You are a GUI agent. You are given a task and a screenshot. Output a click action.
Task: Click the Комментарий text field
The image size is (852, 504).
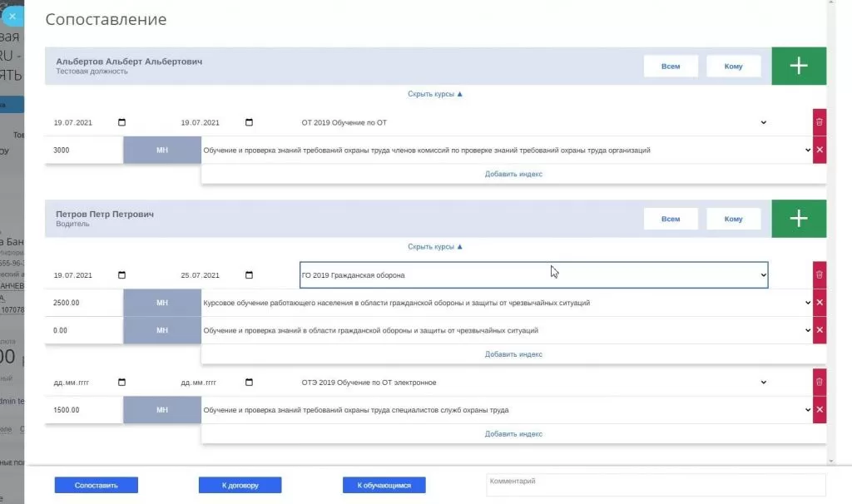pos(655,485)
